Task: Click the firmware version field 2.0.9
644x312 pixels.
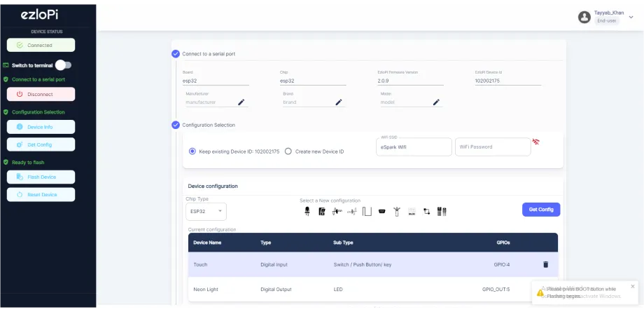Action: point(410,81)
